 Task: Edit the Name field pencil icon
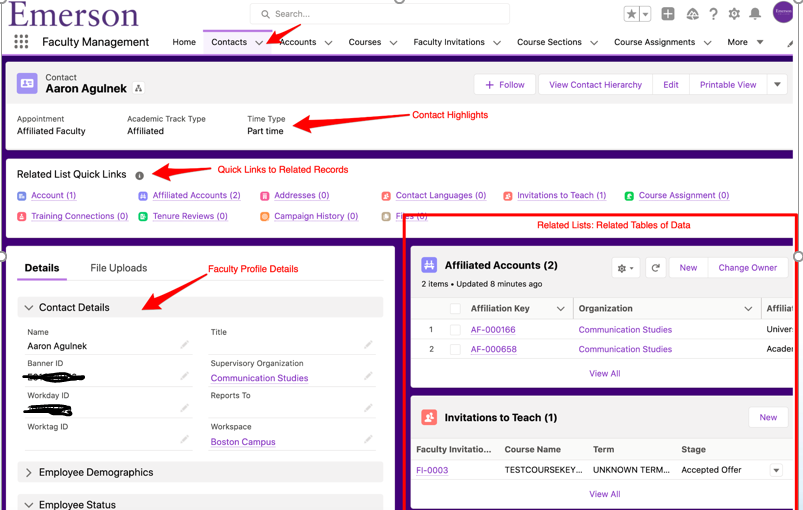tap(184, 345)
